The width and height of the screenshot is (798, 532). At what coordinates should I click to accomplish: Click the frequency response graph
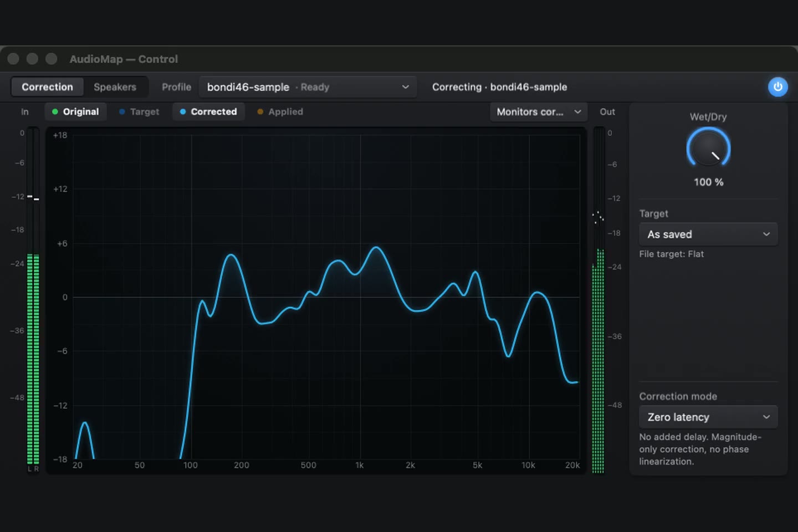click(x=316, y=300)
